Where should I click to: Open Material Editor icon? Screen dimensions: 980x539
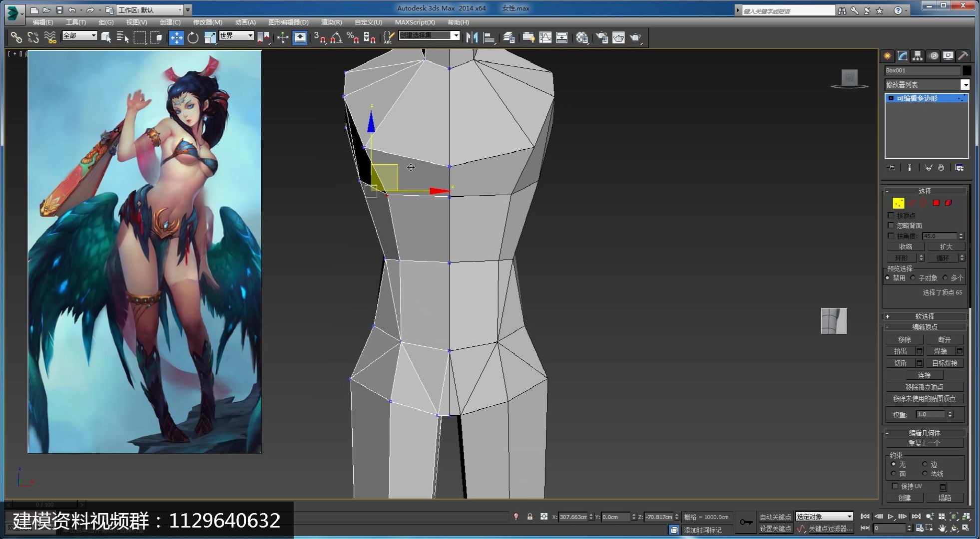[582, 37]
